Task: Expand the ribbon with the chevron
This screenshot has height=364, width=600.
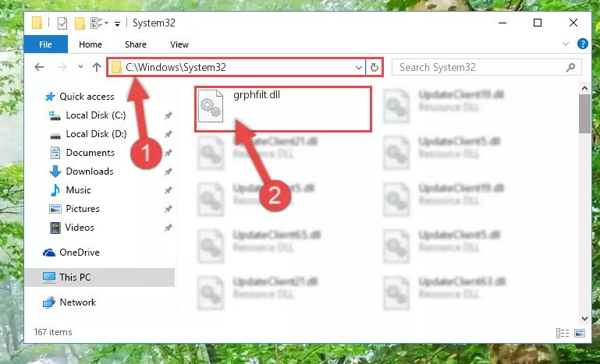Action: pos(566,44)
